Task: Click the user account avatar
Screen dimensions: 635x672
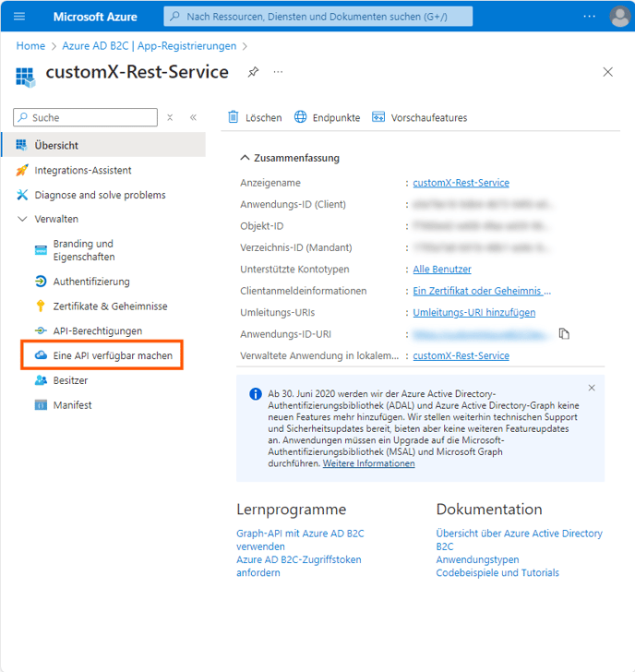Action: (x=619, y=17)
